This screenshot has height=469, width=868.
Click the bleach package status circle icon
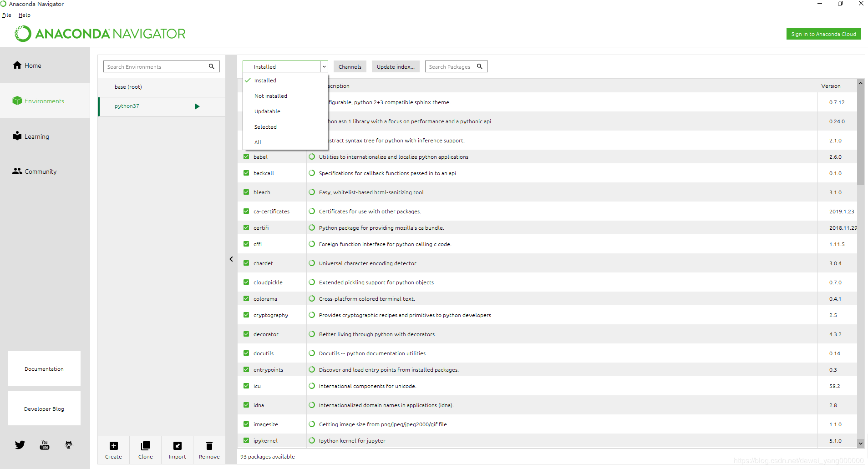(x=312, y=192)
